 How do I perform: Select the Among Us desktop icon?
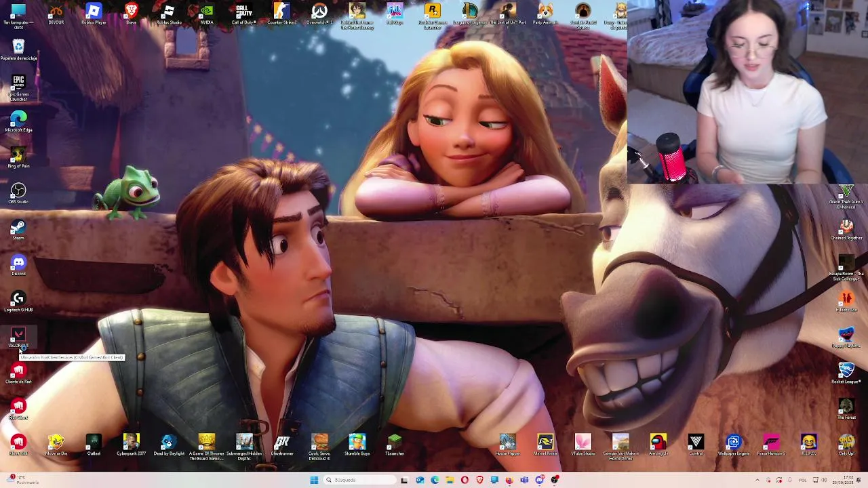pos(658,445)
